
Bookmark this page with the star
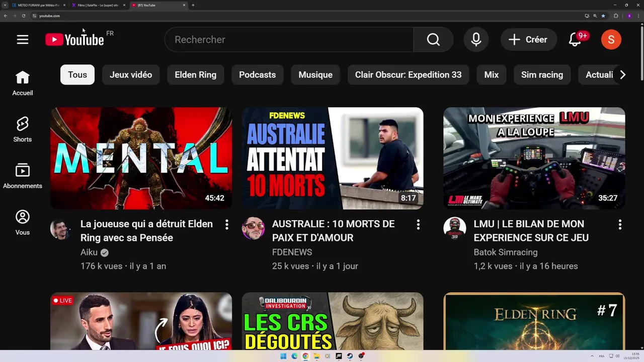click(603, 16)
